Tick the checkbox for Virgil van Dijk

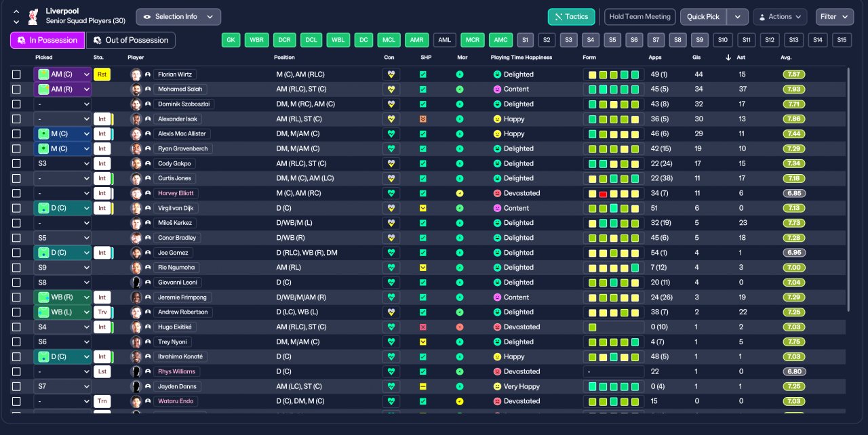coord(16,208)
